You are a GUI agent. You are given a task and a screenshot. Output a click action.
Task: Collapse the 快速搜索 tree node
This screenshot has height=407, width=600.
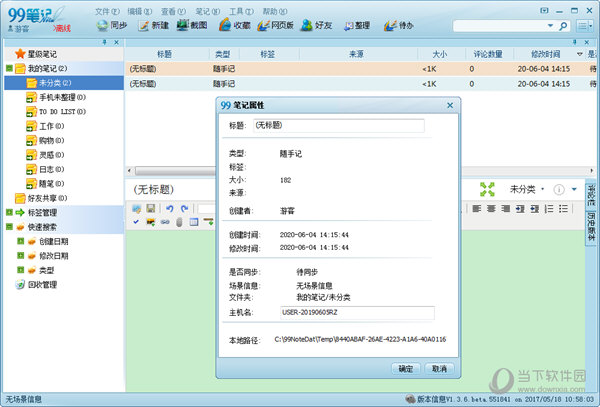9,227
